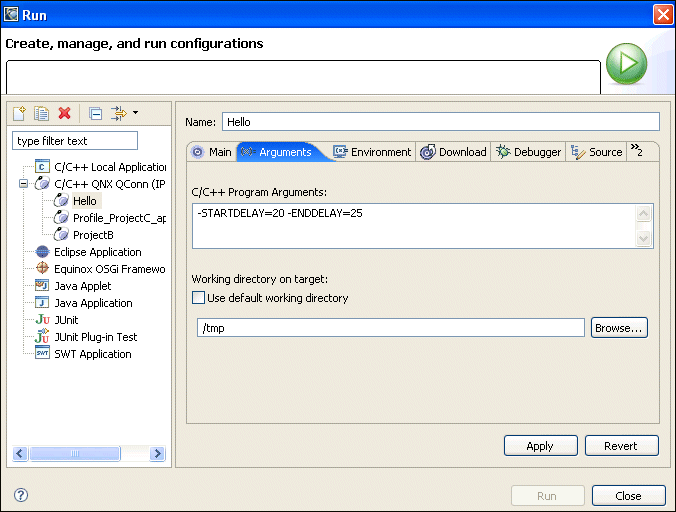Select the Eclipse Application configuration type
This screenshot has height=512, width=676.
97,252
